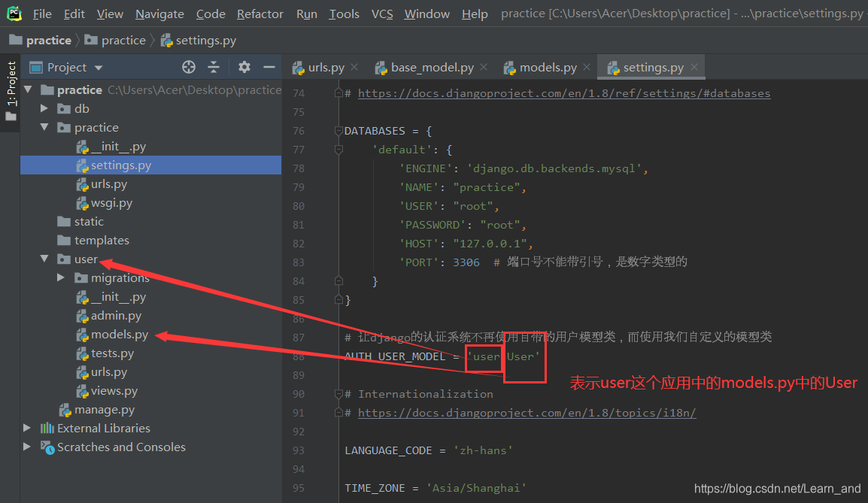The image size is (868, 503).
Task: Click the locate current file crosshair icon
Action: pyautogui.click(x=189, y=67)
